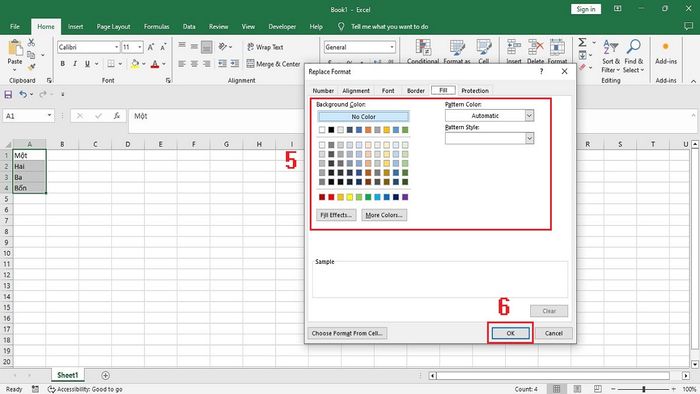Click the Fill Effects button
This screenshot has height=394, width=700.
[x=336, y=215]
